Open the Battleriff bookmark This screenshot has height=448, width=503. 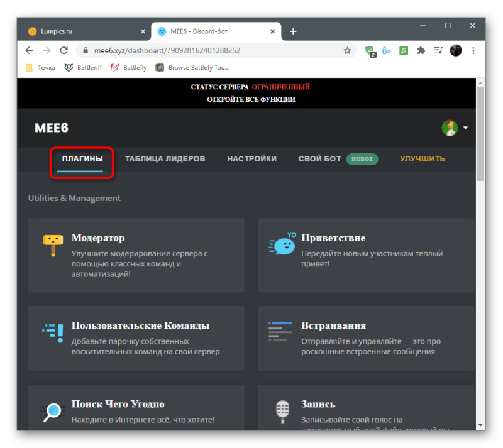[83, 68]
